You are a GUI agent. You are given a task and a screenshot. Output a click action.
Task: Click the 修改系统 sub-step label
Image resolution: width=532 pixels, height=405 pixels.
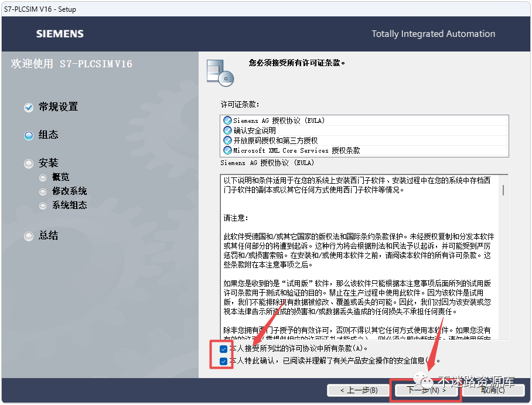70,191
